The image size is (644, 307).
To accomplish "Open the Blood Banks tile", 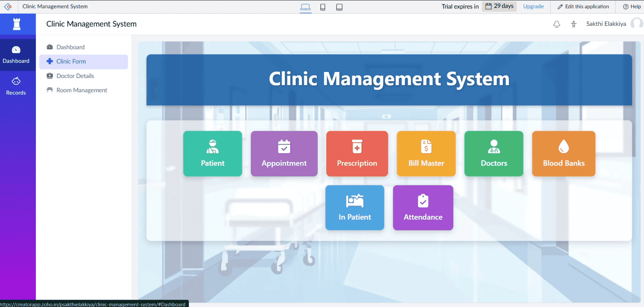I will click(x=564, y=154).
